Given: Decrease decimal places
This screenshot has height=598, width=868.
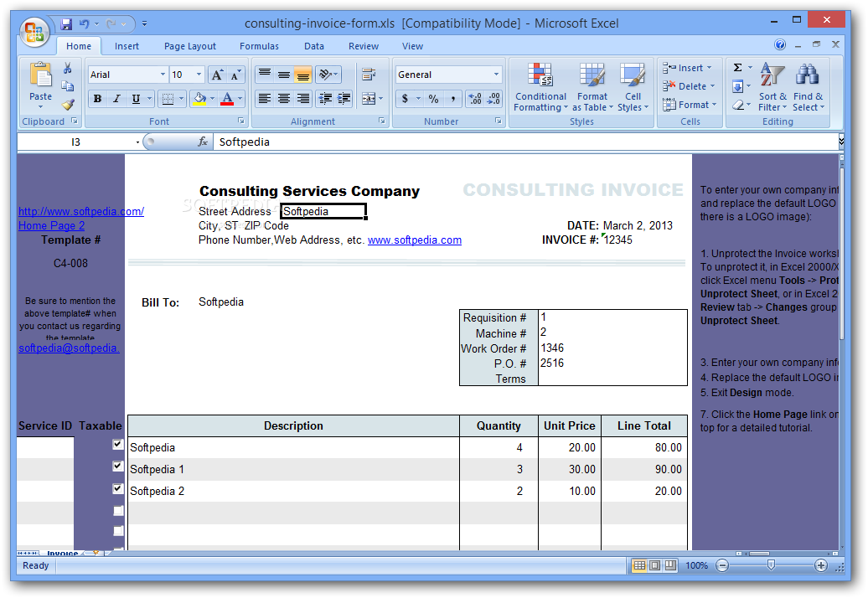Looking at the screenshot, I should tap(493, 99).
